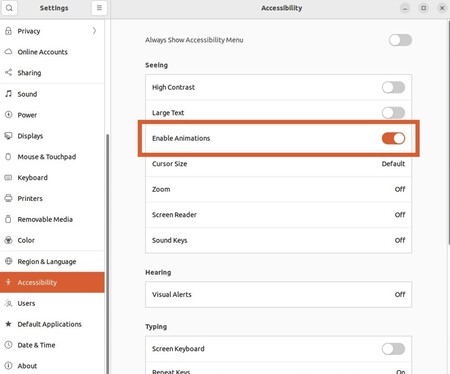Open the Repeat Keys setting row
This screenshot has height=374, width=450.
(278, 369)
